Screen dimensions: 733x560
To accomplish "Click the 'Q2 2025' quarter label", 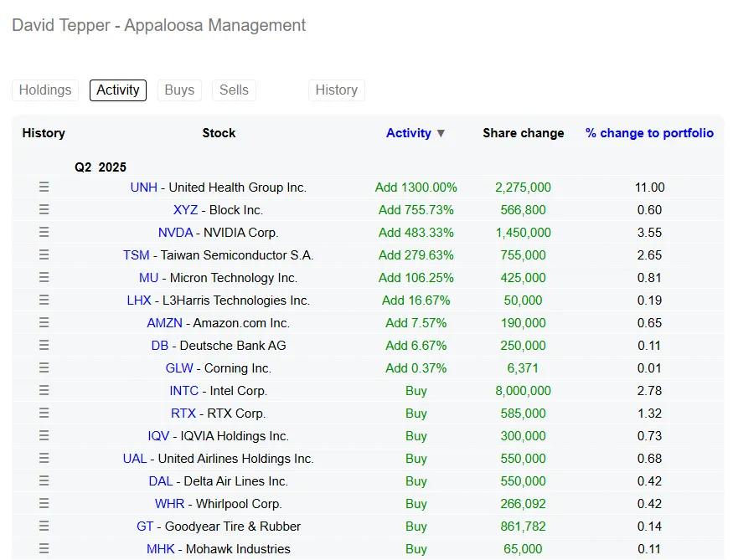I will click(x=101, y=167).
